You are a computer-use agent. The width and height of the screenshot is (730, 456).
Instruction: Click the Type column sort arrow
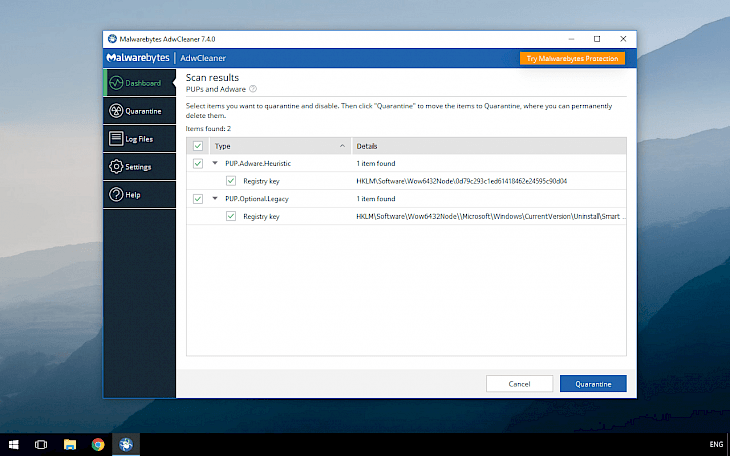tap(342, 146)
